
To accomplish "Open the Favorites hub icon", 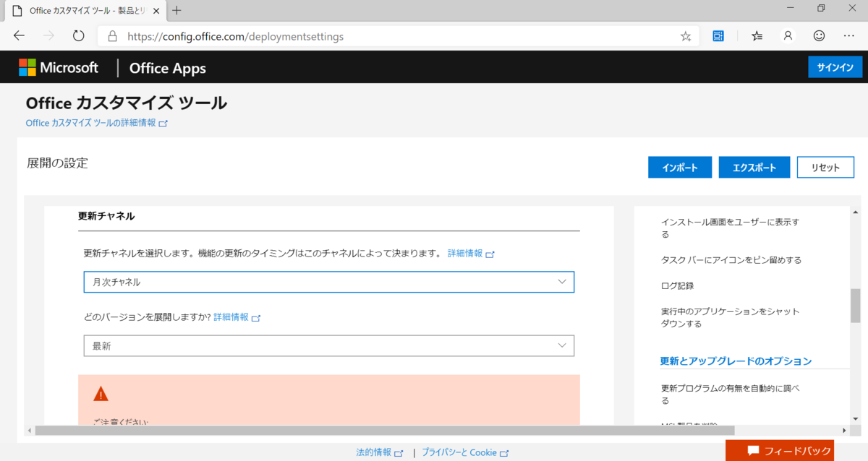I will click(755, 35).
